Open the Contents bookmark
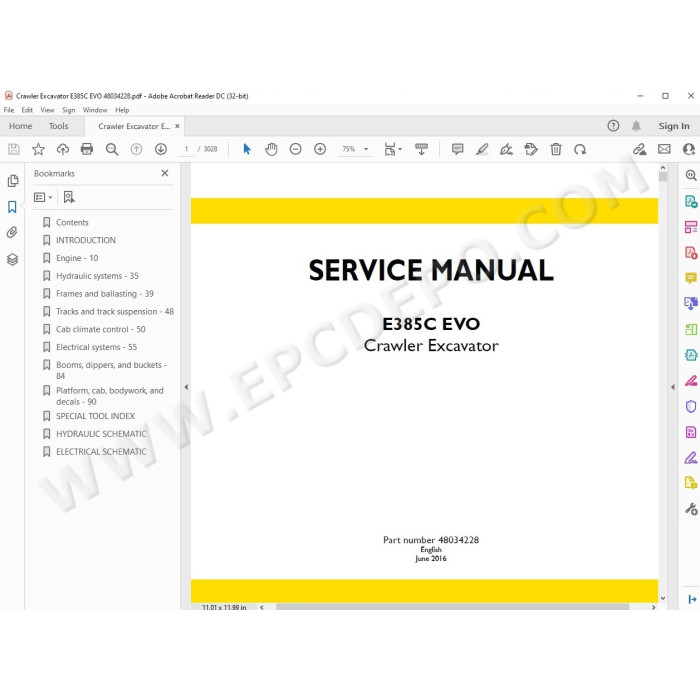 [x=72, y=222]
